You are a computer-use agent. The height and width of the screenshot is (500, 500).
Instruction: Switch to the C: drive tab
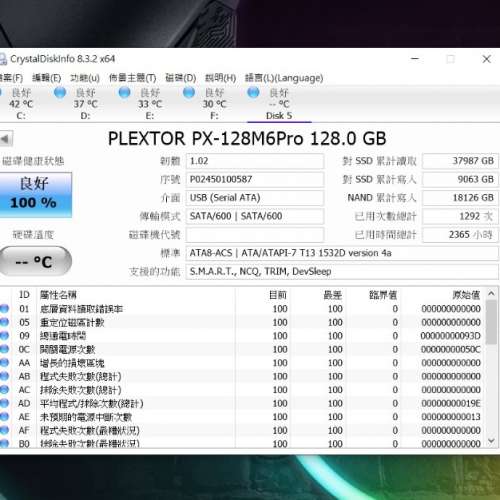pyautogui.click(x=20, y=104)
